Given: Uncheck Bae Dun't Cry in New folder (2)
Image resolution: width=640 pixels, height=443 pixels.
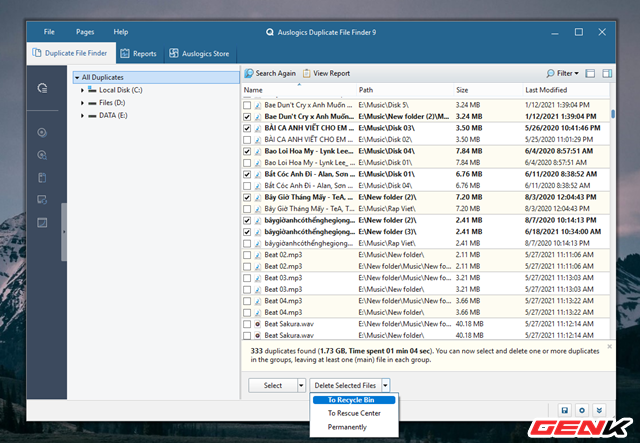Looking at the screenshot, I should tap(247, 117).
